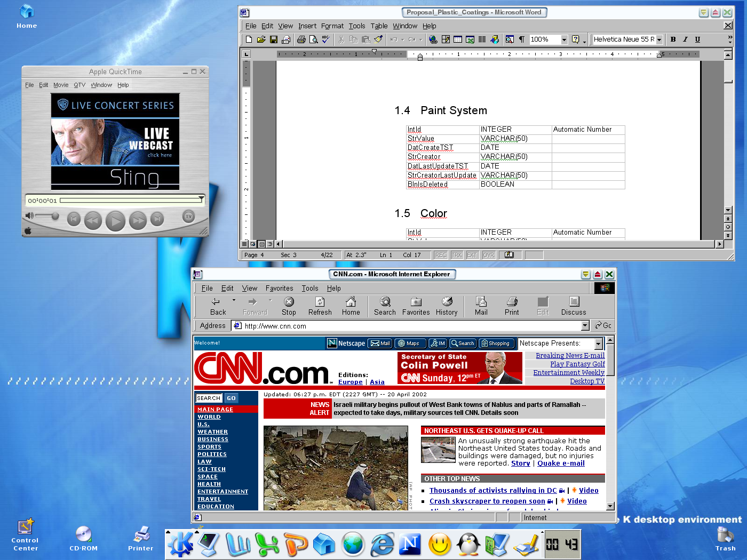Image resolution: width=747 pixels, height=560 pixels.
Task: Click the Open folder icon in Word toolbar
Action: [x=261, y=39]
